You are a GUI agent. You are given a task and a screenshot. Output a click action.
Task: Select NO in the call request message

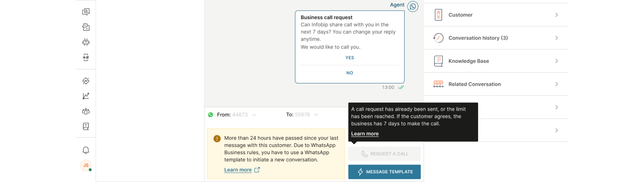pyautogui.click(x=350, y=73)
